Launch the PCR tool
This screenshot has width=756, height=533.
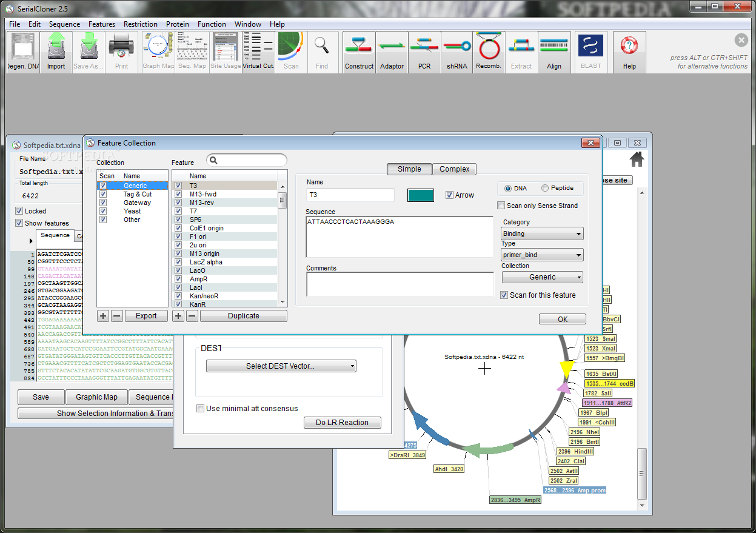tap(424, 52)
